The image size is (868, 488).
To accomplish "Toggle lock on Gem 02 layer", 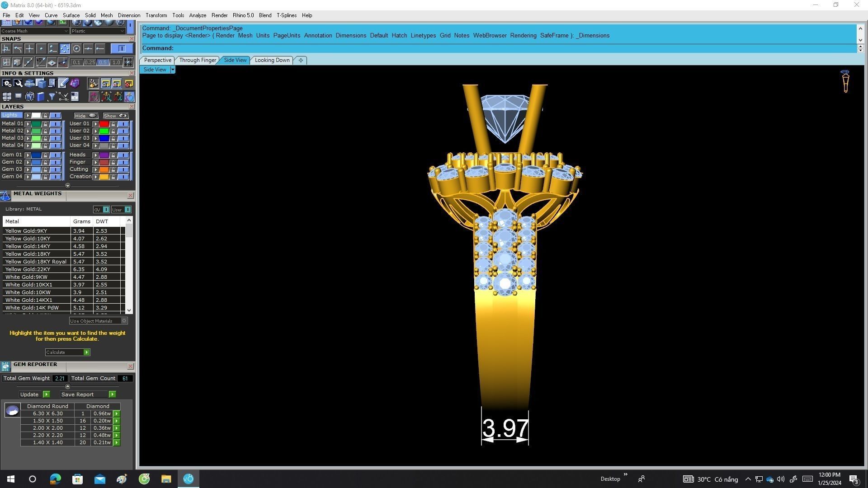I will pyautogui.click(x=45, y=162).
